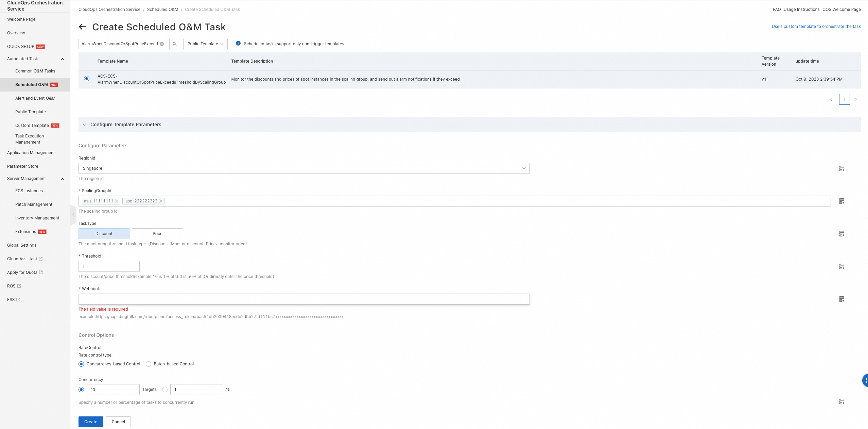Focus the Webhook input field
This screenshot has width=868, height=429.
(304, 299)
